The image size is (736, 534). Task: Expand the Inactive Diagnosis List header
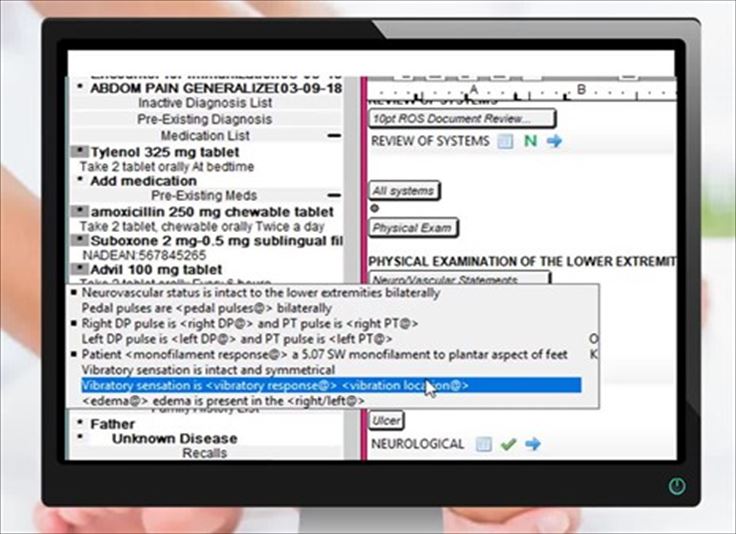click(x=204, y=103)
